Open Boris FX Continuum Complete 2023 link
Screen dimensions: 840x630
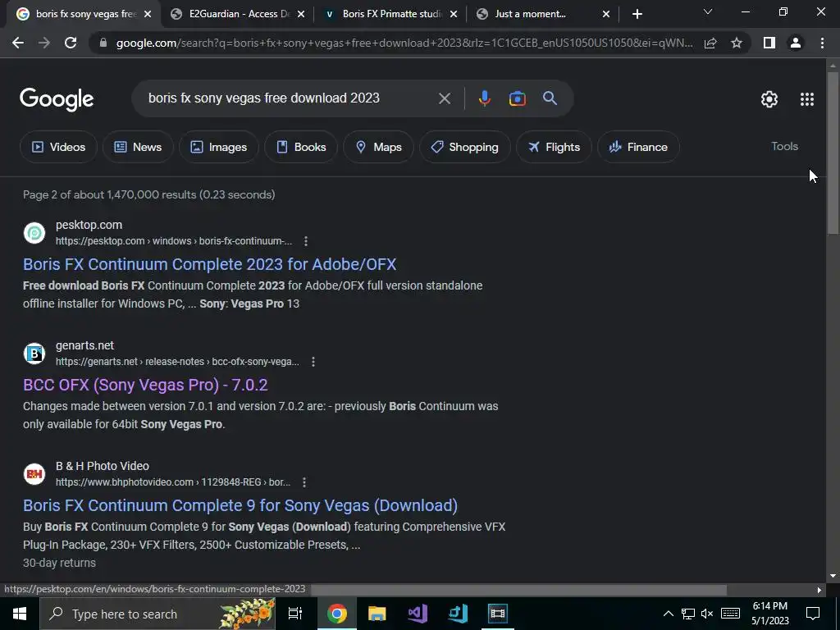tap(209, 264)
